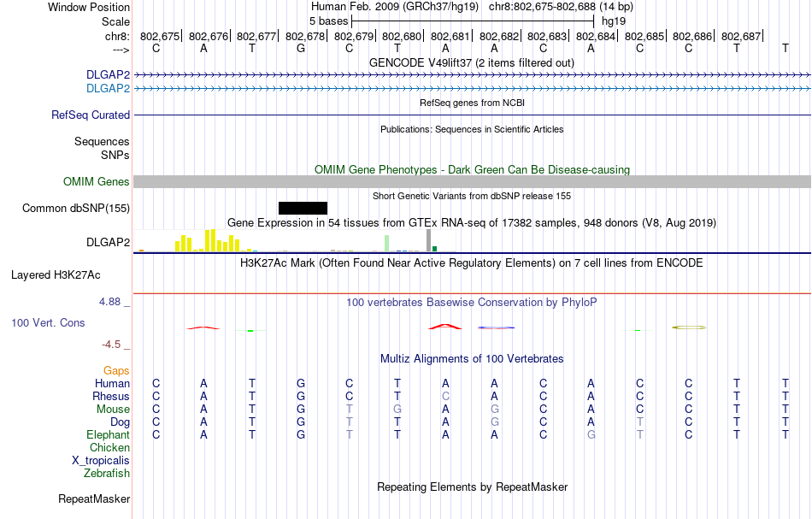Click the faded C in the Rhesus row
Screen dimensions: 812x519
pyautogui.click(x=445, y=396)
